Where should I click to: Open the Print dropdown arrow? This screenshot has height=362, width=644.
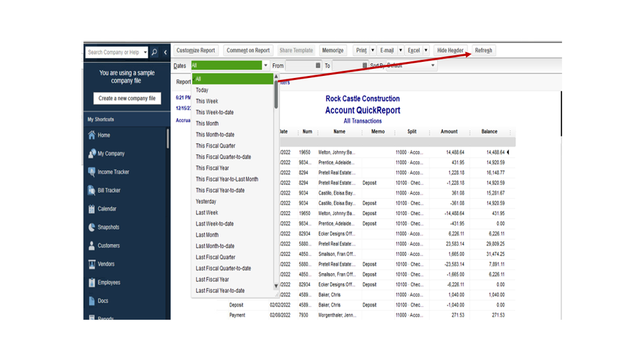373,50
